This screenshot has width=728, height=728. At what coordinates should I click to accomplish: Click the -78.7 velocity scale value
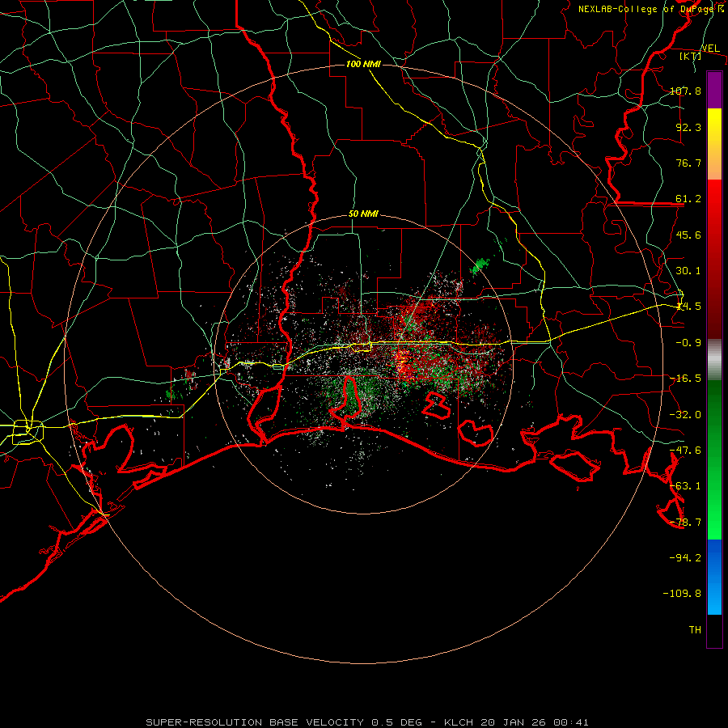pyautogui.click(x=685, y=523)
